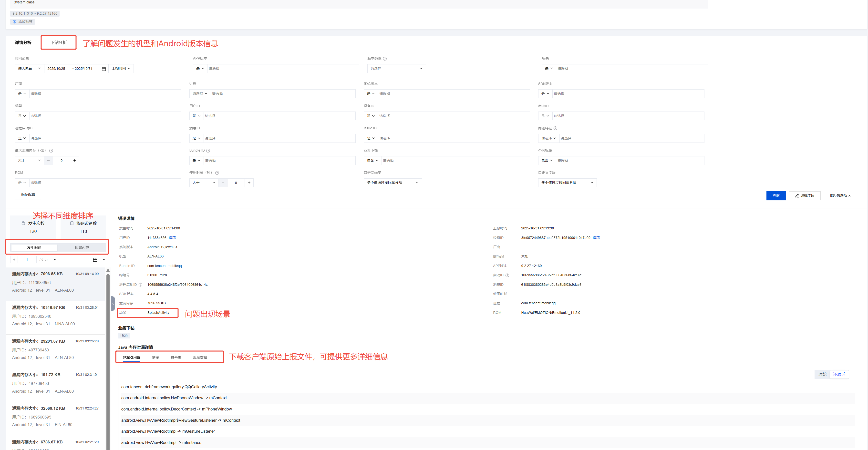Open the 自定义维度 dropdown

393,183
